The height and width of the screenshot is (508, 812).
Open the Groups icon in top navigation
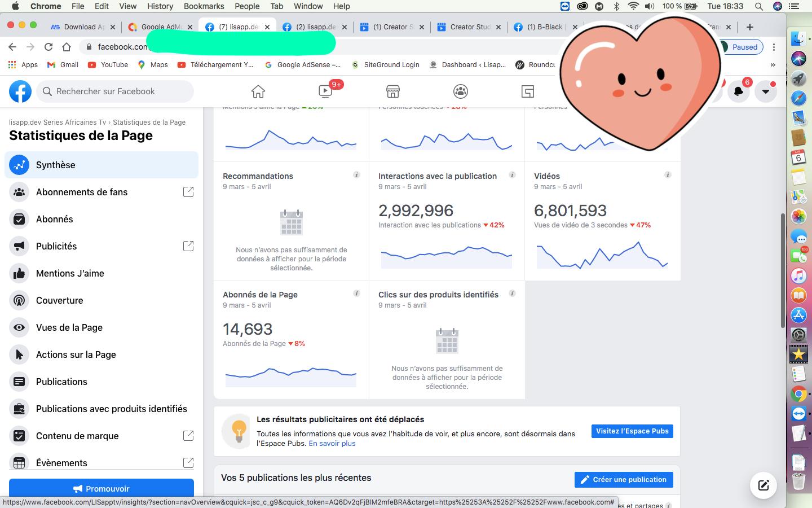coord(461,91)
